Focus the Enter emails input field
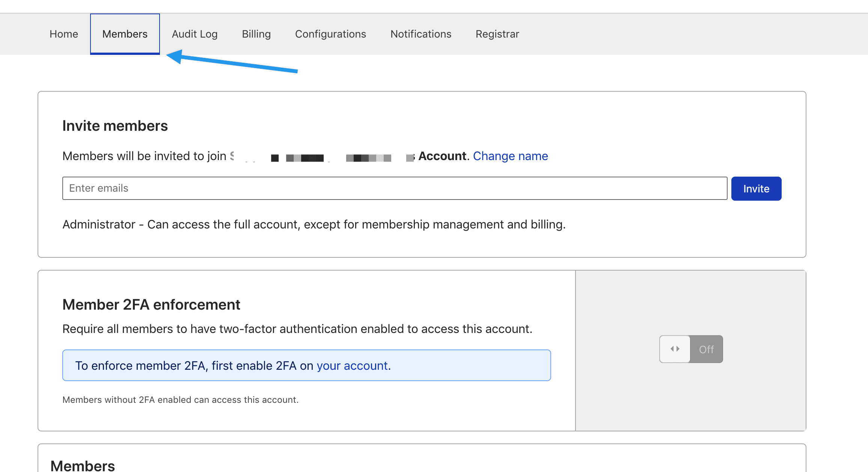 [x=394, y=188]
